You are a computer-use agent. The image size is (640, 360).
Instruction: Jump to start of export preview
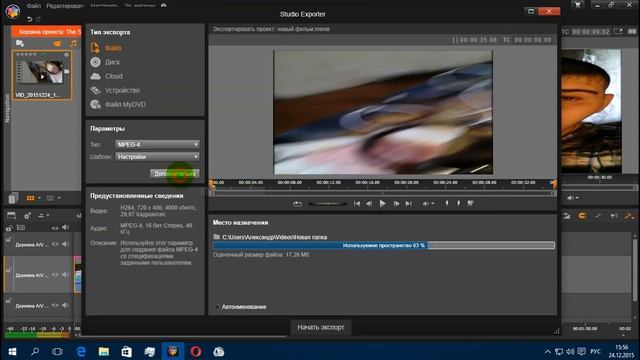[x=357, y=203]
